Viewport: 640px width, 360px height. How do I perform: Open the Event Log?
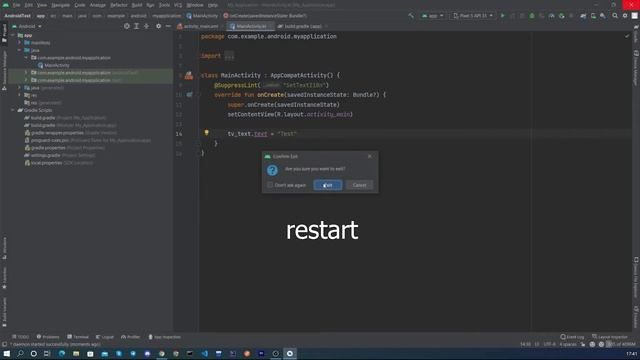pos(572,337)
